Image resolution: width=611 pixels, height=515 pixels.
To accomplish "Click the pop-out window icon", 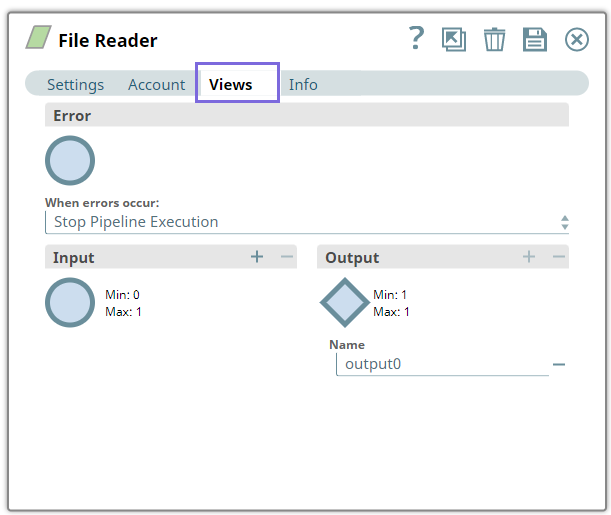I will coord(454,39).
